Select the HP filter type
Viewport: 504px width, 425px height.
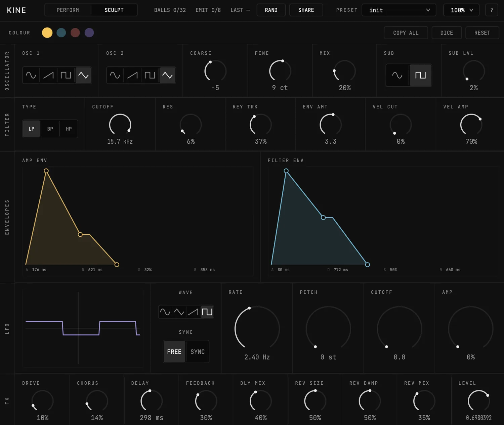pyautogui.click(x=69, y=129)
